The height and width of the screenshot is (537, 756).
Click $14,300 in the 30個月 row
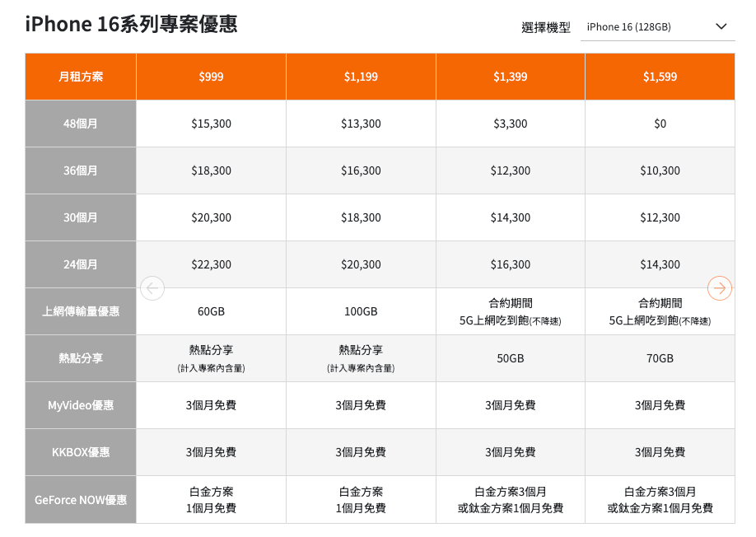tap(510, 217)
